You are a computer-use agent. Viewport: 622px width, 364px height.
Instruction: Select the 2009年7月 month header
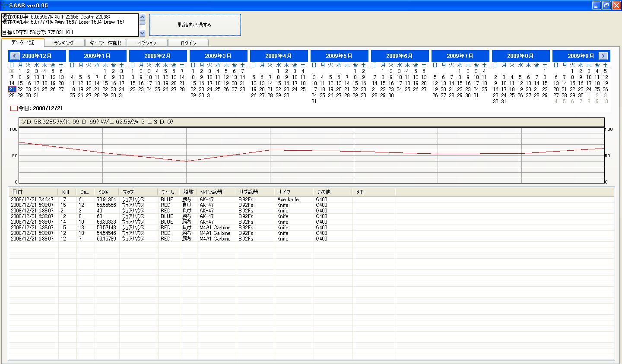click(x=460, y=56)
